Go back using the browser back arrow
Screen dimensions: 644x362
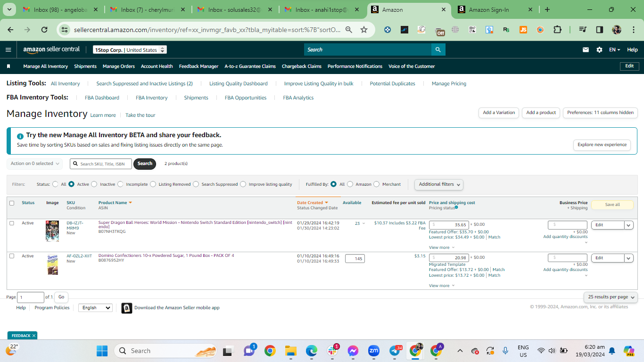point(10,30)
